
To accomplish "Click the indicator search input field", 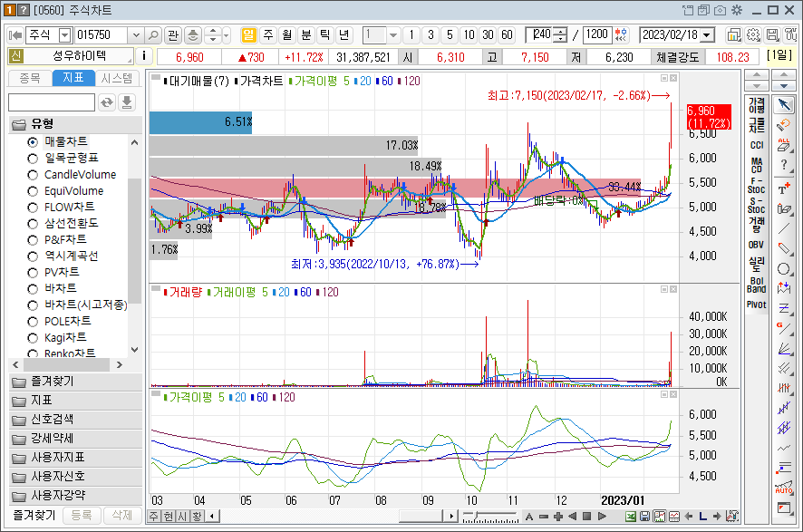I will [52, 102].
